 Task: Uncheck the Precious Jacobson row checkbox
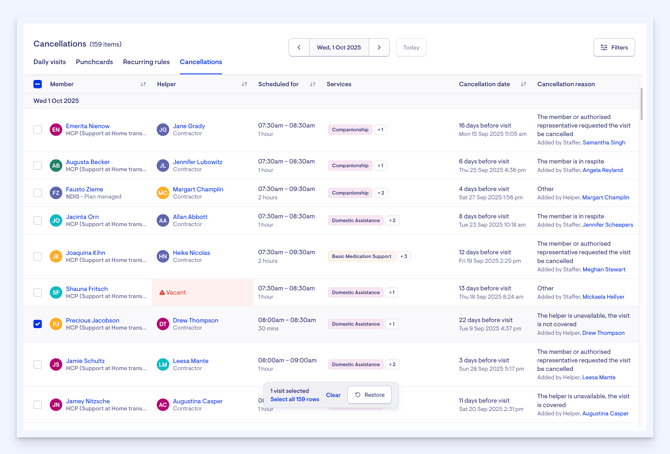38,324
